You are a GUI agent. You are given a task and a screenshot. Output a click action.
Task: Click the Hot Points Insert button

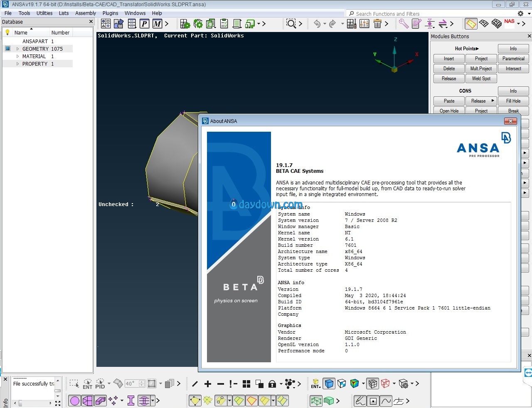point(449,59)
